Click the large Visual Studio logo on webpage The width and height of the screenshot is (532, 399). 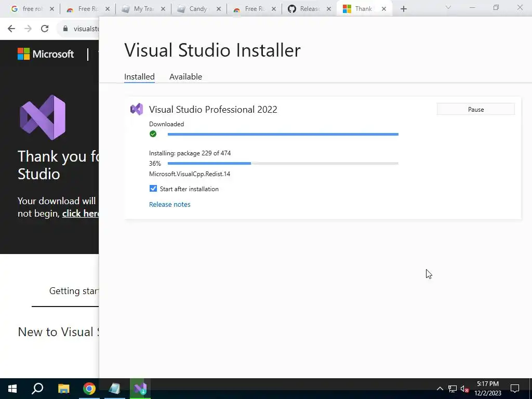[x=43, y=117]
